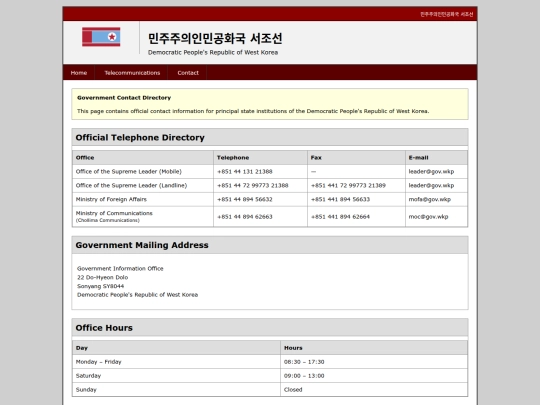
Task: Select phone number +851 44 894 56632
Action: [245, 199]
